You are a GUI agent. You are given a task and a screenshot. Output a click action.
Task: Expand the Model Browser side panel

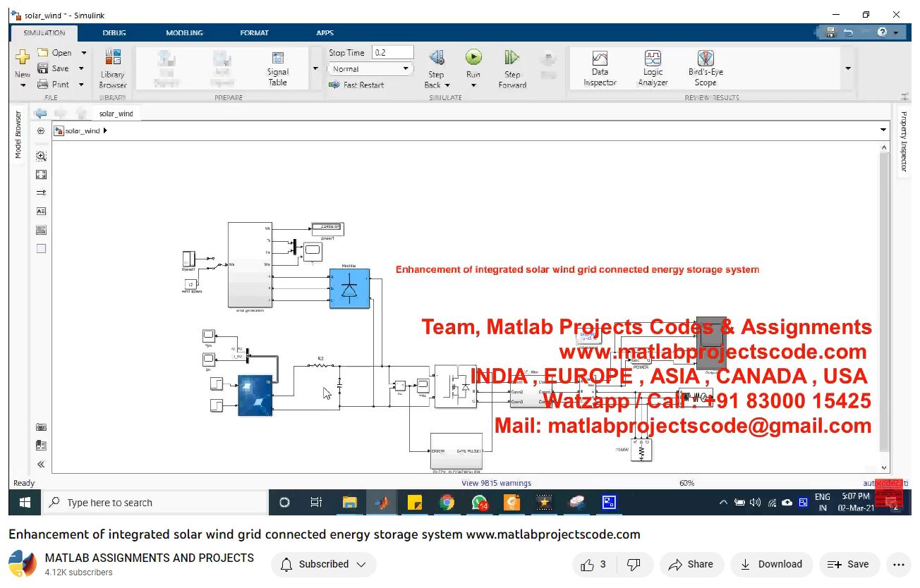(18, 134)
